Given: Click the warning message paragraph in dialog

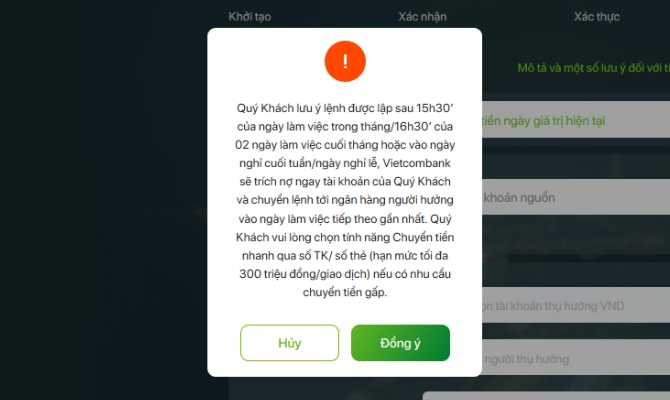Looking at the screenshot, I should [x=345, y=200].
